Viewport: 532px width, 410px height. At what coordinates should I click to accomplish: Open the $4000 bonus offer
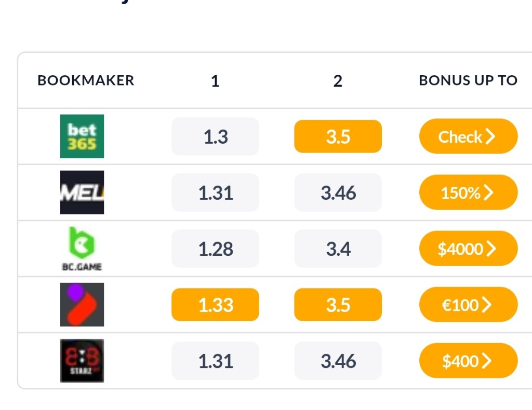point(468,249)
